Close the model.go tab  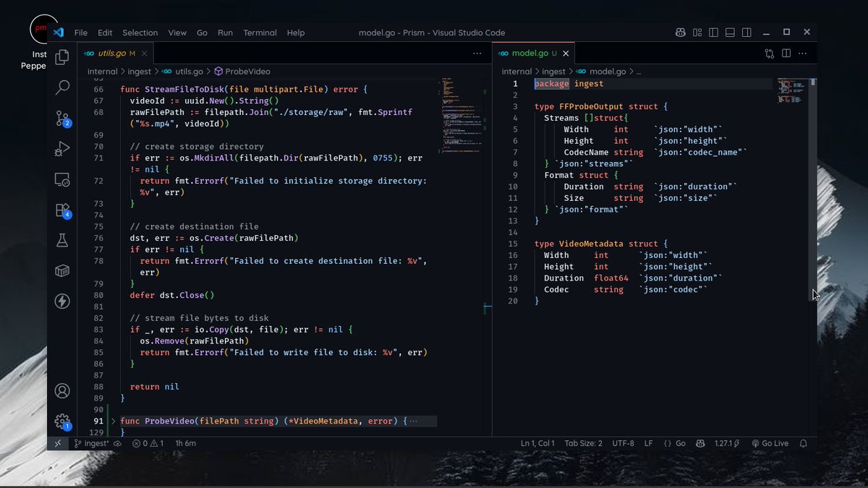(566, 53)
